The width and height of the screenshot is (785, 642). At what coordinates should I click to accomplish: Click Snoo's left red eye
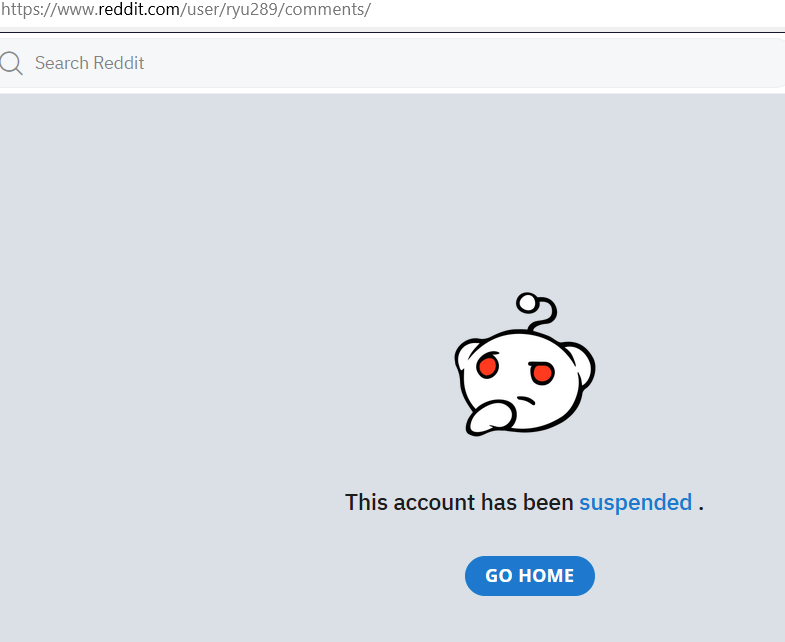click(x=487, y=366)
